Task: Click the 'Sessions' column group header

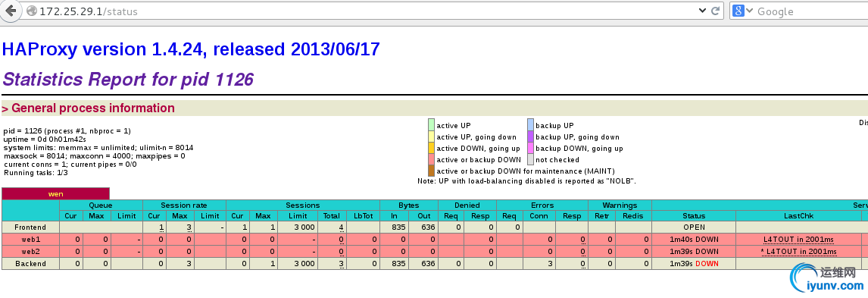Action: pos(303,205)
